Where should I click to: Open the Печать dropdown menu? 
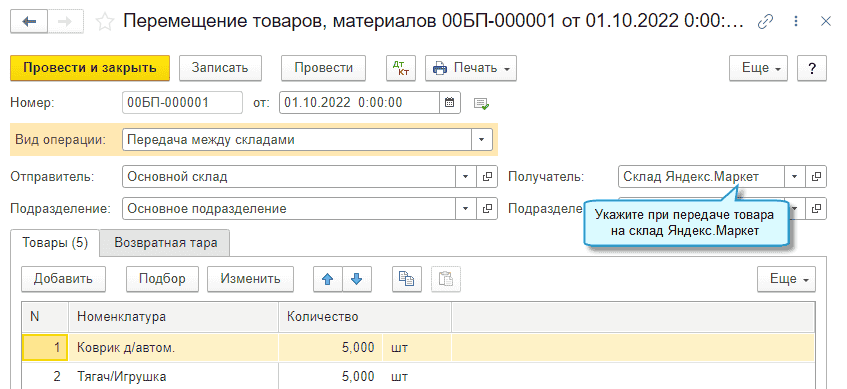471,68
